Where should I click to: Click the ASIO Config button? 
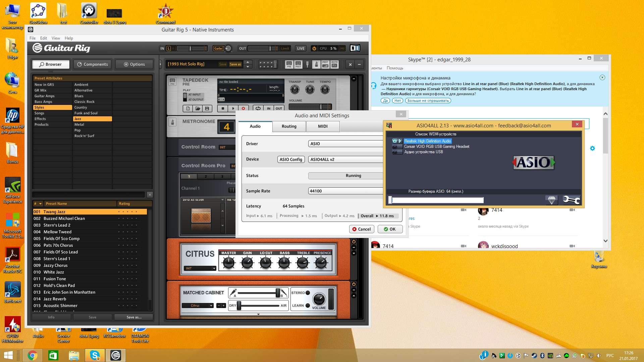[291, 160]
